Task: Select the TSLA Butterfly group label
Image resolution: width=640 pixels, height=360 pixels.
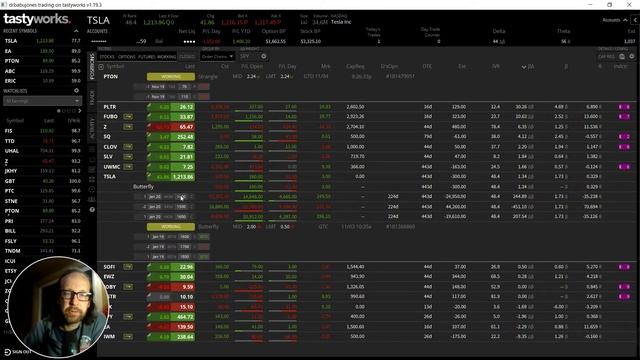Action: click(x=143, y=187)
